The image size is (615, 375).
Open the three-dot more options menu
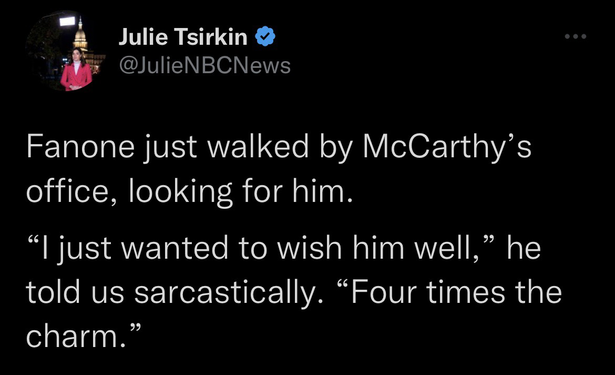point(575,36)
